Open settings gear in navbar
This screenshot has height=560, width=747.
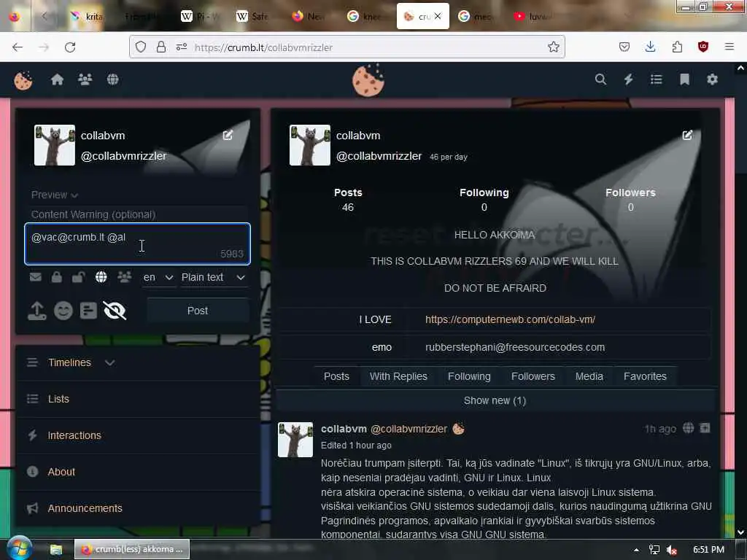(712, 79)
